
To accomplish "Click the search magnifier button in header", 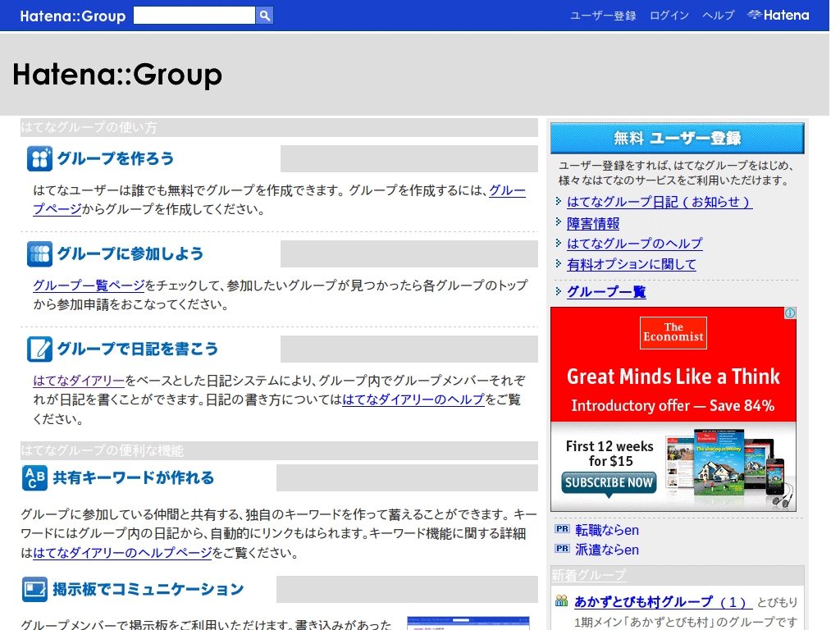I will 265,16.
